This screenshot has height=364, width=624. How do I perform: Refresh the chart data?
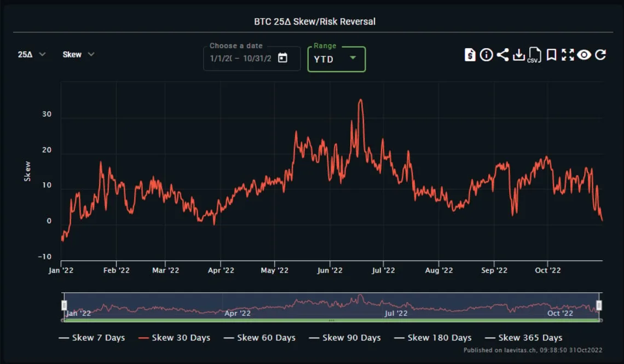[x=600, y=55]
